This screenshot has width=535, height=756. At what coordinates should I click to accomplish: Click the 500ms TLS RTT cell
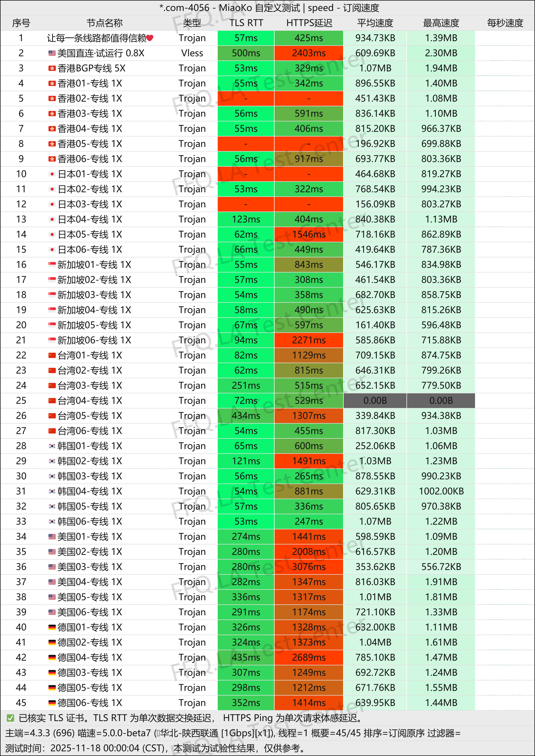246,53
